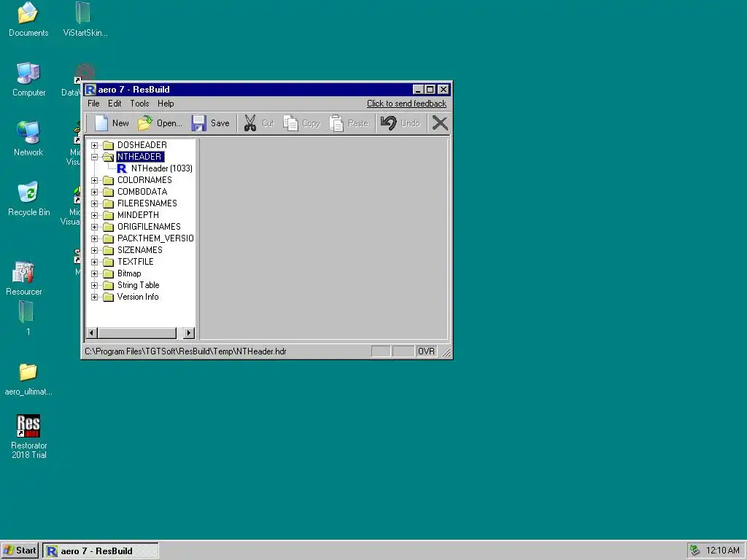747x560 pixels.
Task: Select the FILERESNAMES folder icon
Action: click(x=109, y=203)
